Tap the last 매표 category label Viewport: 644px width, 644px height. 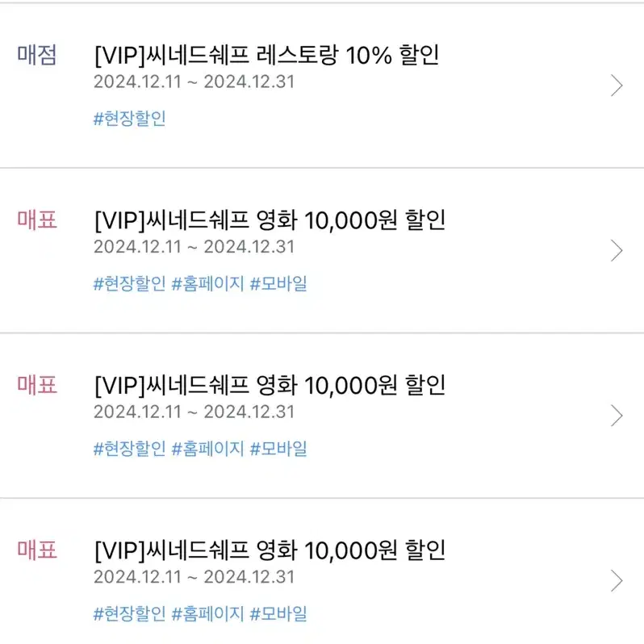click(36, 550)
